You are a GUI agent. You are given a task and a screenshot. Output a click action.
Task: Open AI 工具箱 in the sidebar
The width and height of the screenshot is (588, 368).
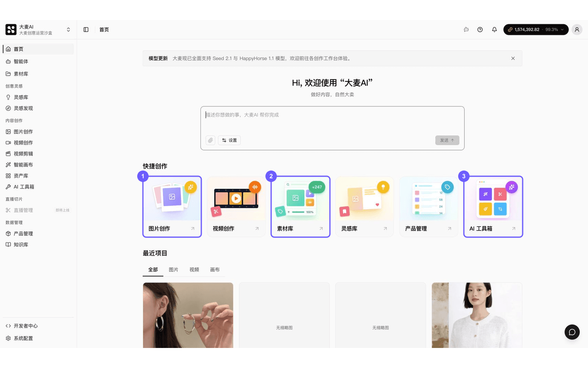click(38, 187)
